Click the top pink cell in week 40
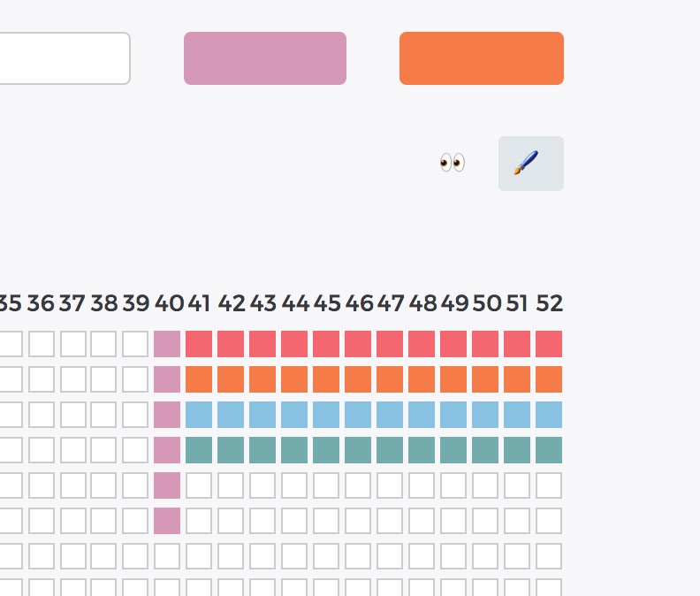 [167, 344]
